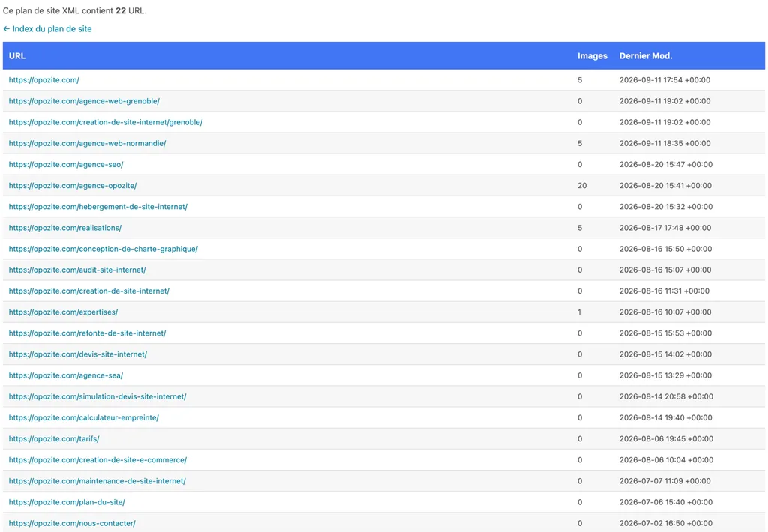The width and height of the screenshot is (768, 532).
Task: Open the refonte-de-site-internet URL
Action: [x=87, y=333]
